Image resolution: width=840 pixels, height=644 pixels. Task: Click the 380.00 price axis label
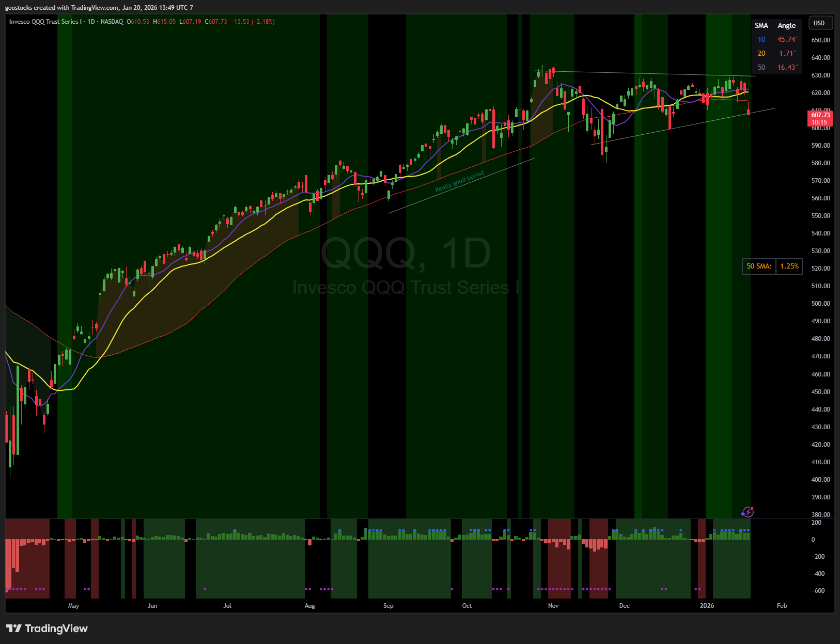point(820,515)
